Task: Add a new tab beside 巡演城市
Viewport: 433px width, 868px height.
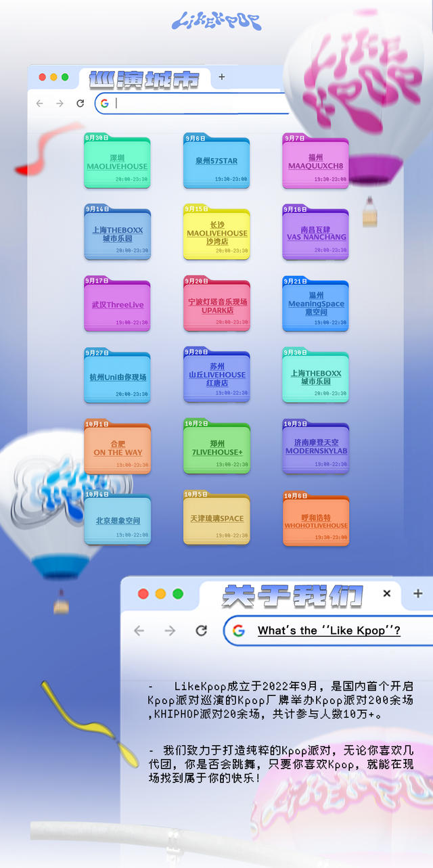Action: pyautogui.click(x=221, y=77)
